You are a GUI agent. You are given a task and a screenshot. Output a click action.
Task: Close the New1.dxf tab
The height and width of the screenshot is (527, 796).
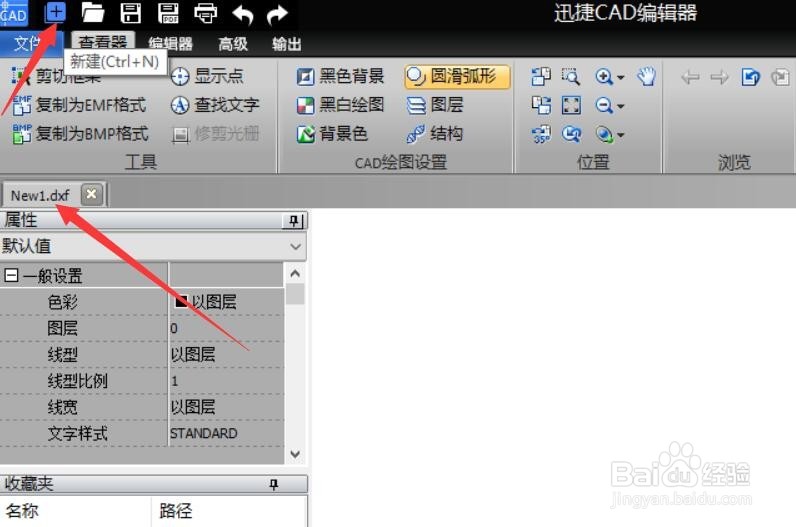(x=91, y=194)
